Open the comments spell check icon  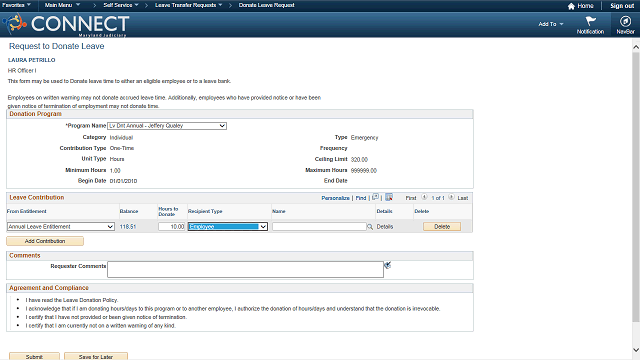pos(387,265)
